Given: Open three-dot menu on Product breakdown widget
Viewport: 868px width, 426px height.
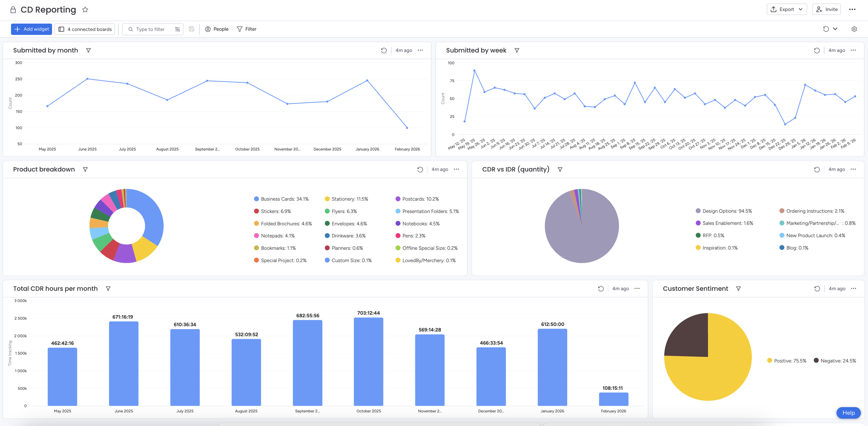Looking at the screenshot, I should (x=456, y=169).
